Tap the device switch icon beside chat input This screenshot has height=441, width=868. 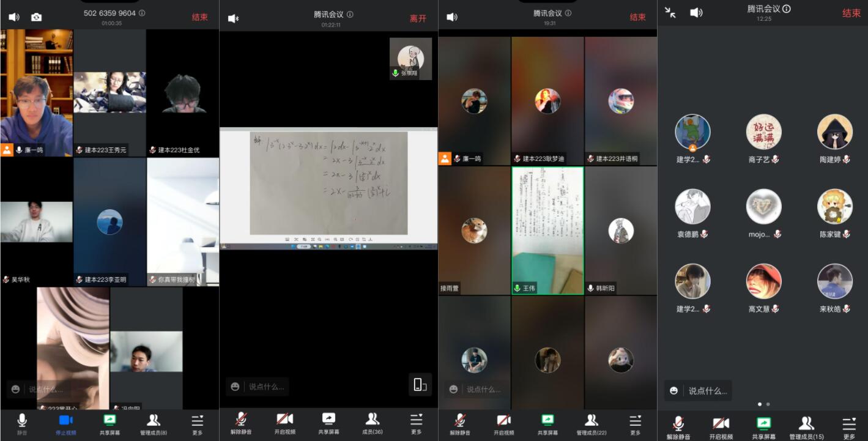click(420, 385)
